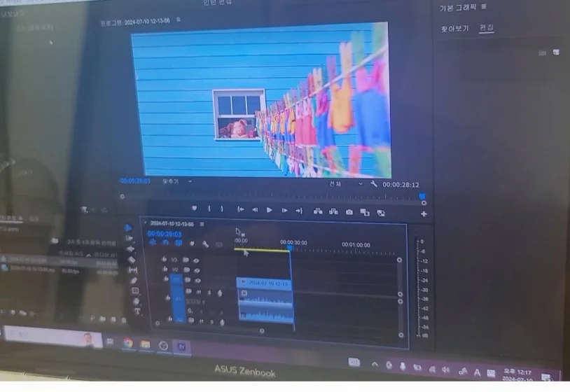
Task: Switch to 편집 tab in Essential Graphics
Action: coord(487,27)
